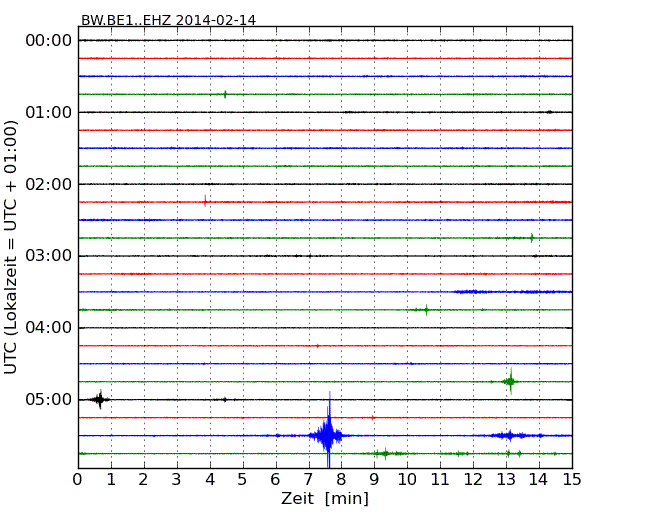Click the x-axis tick label 14
This screenshot has width=650, height=520.
click(x=538, y=480)
